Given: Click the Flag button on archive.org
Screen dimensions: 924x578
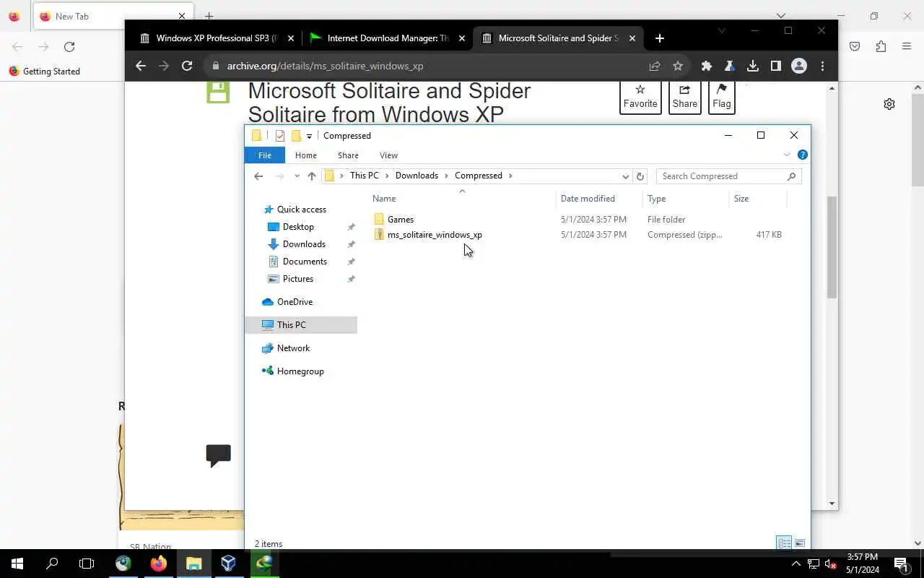Looking at the screenshot, I should coord(721,97).
